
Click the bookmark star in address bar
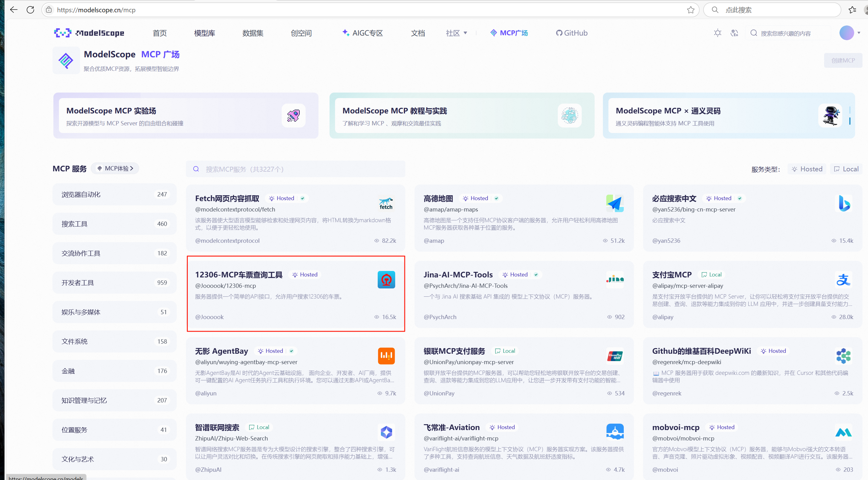690,10
